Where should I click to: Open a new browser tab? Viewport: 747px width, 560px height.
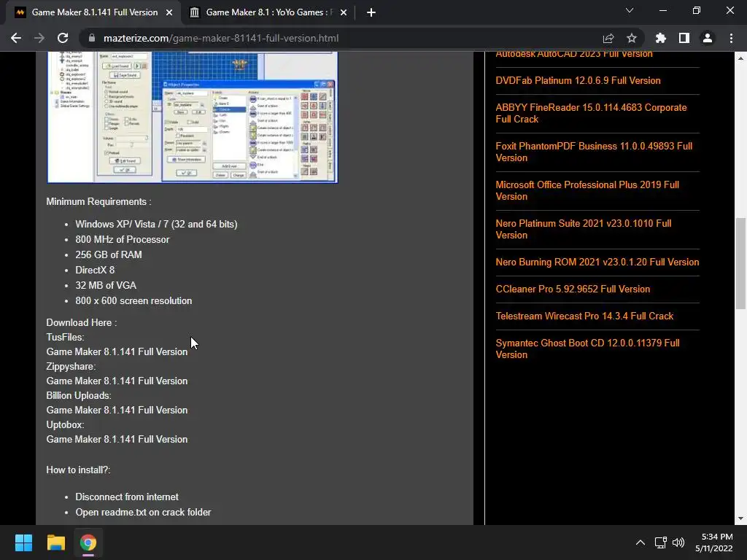(x=371, y=12)
